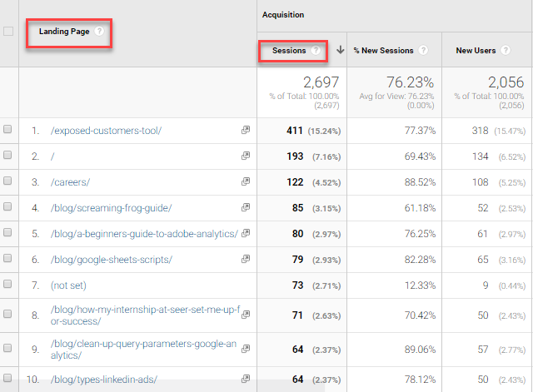Click open-external icon for google-sheets-scripts row
This screenshot has width=533, height=392.
click(x=246, y=260)
